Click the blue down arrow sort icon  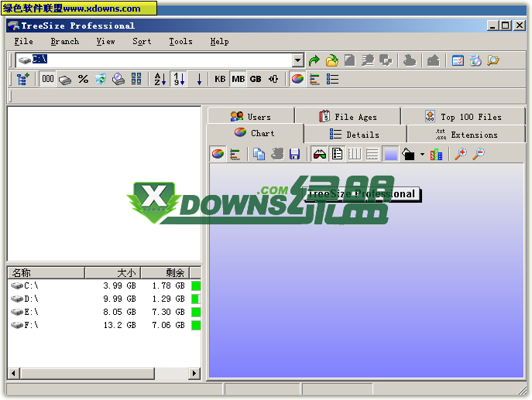click(199, 80)
